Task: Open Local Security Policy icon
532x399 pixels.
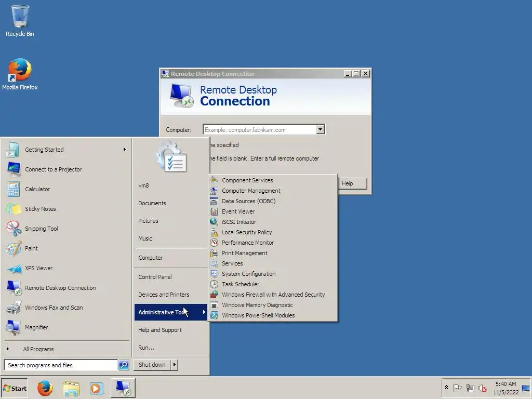Action: pos(214,232)
